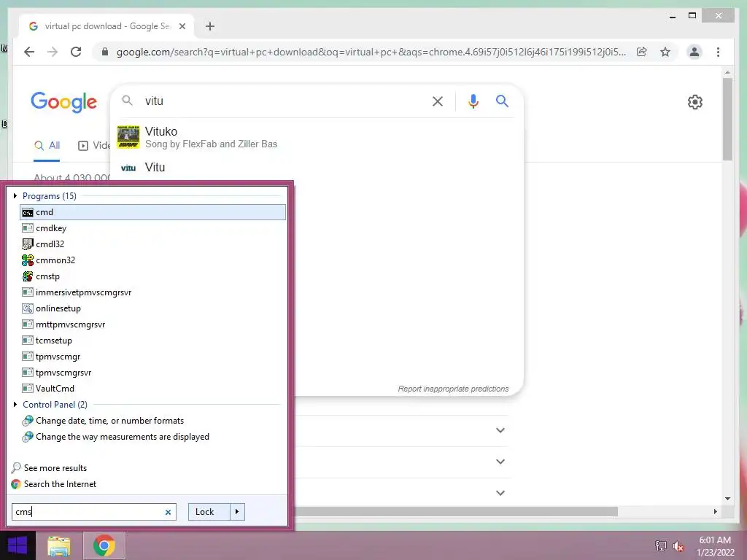Open the Chrome profile icon

pyautogui.click(x=694, y=52)
